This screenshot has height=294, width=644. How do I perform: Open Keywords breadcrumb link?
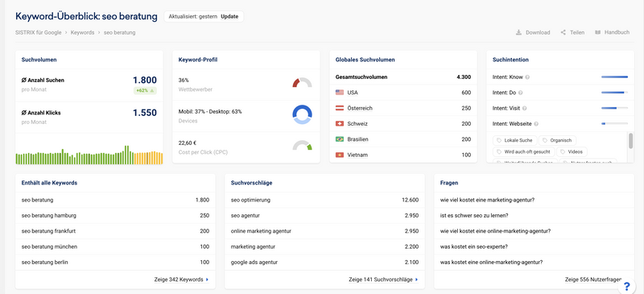click(83, 32)
